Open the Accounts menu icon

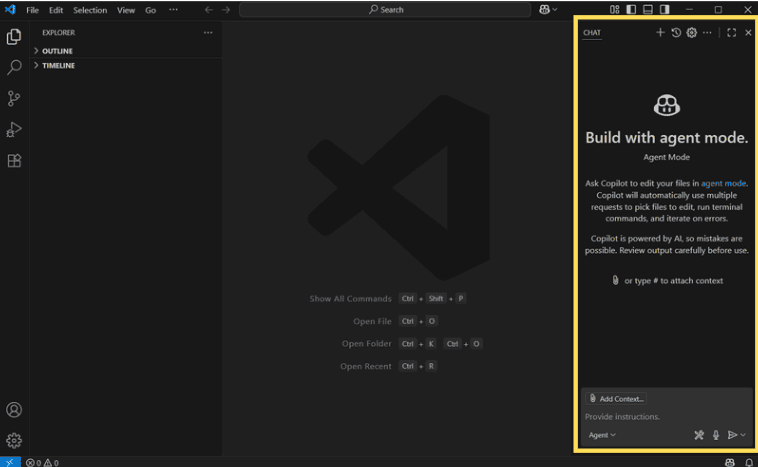(x=14, y=409)
